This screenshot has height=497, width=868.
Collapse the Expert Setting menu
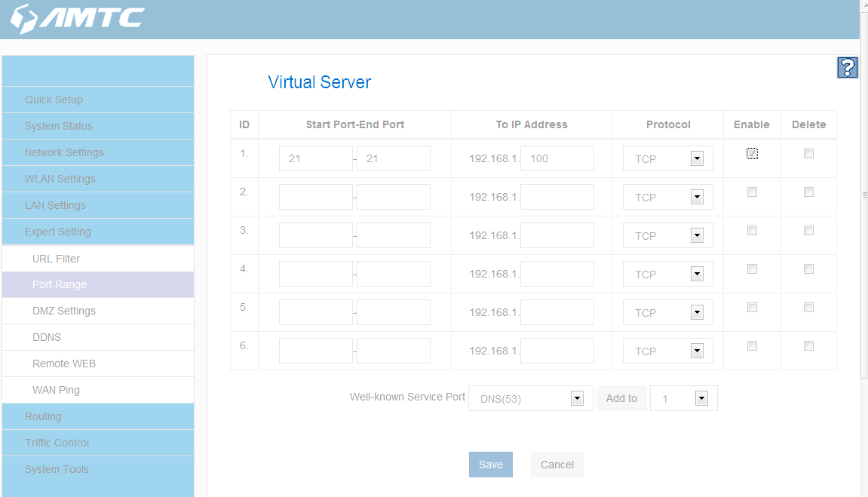click(98, 232)
